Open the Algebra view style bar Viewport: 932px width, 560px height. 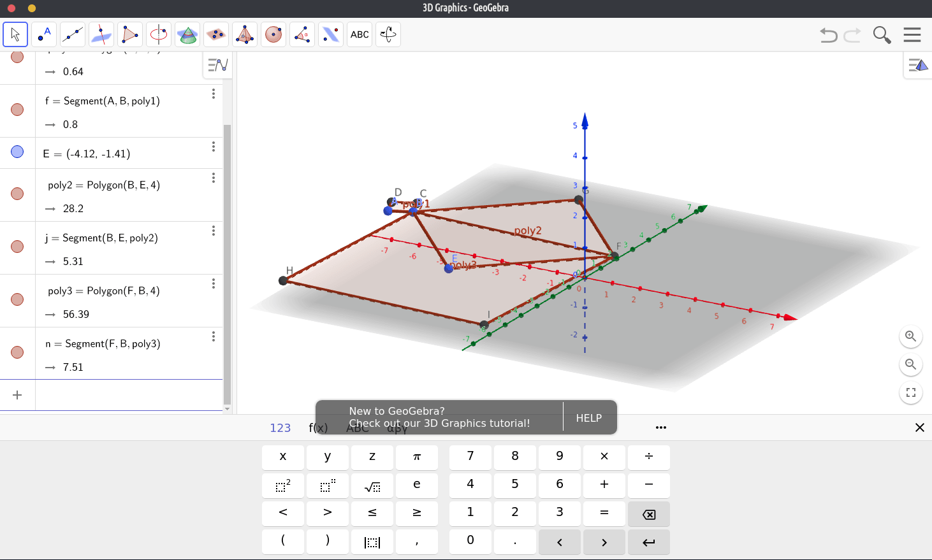coord(217,65)
